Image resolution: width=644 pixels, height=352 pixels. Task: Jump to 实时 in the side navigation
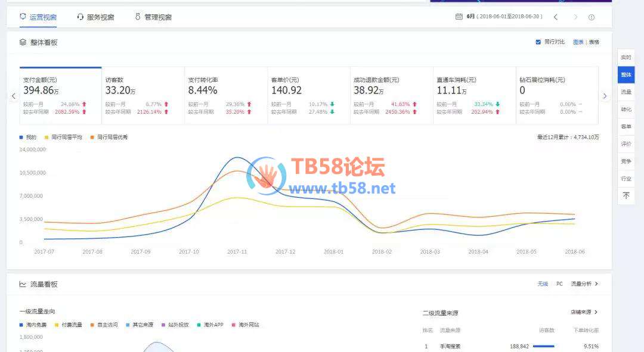(x=626, y=57)
